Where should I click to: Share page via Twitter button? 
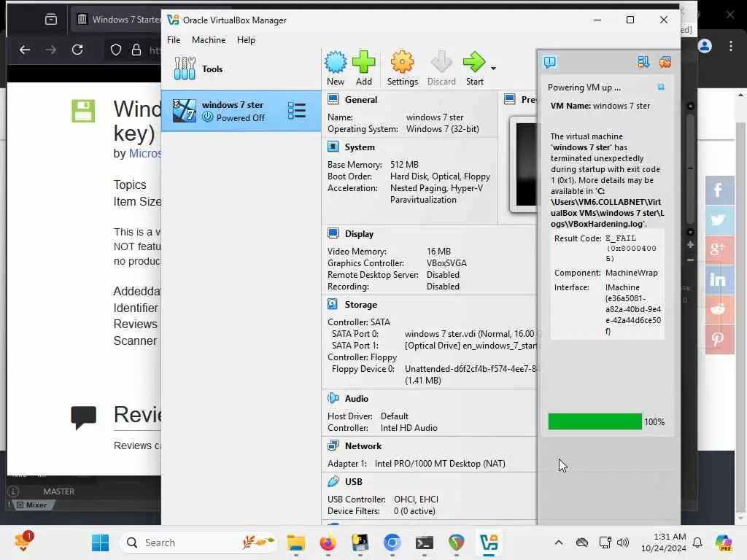[x=719, y=220]
